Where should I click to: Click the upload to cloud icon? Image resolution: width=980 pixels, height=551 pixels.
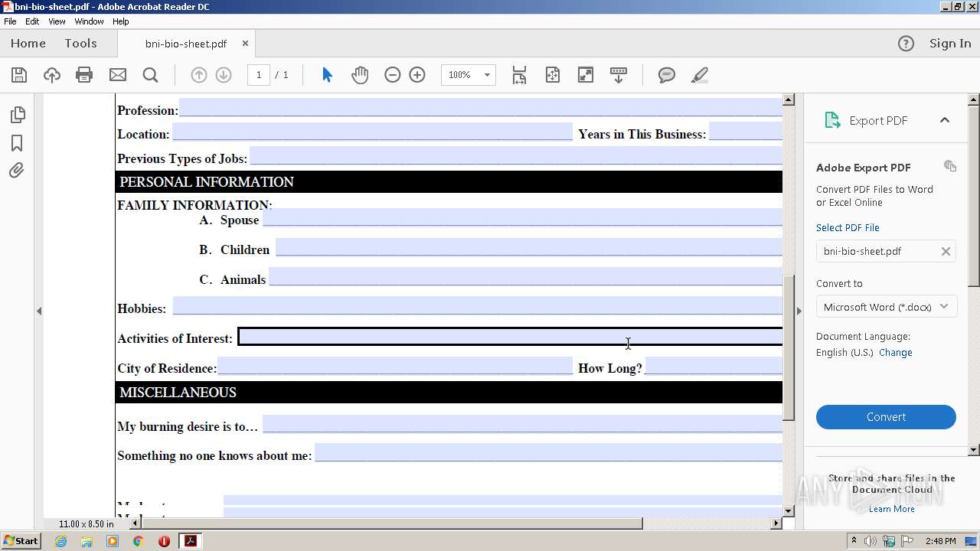[x=51, y=75]
